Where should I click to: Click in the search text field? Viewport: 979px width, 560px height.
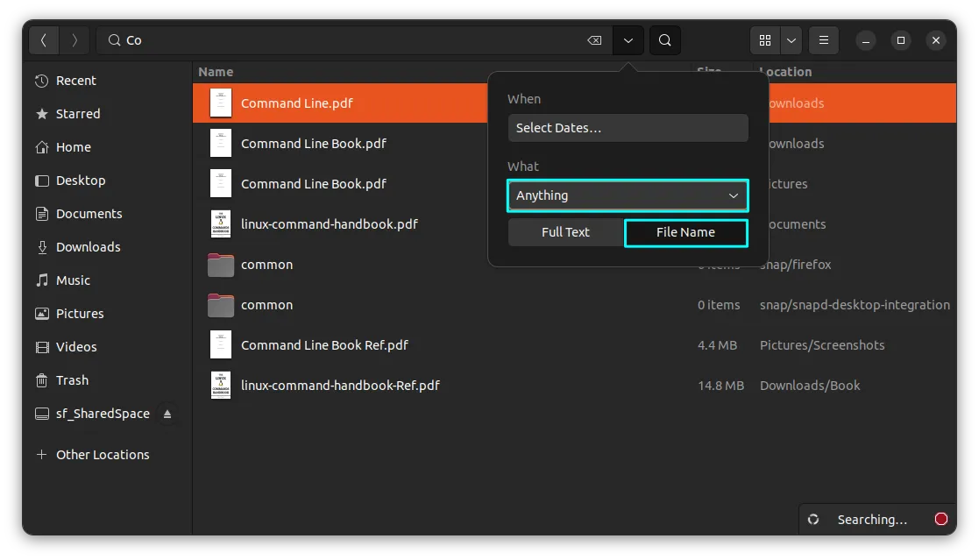[x=351, y=40]
